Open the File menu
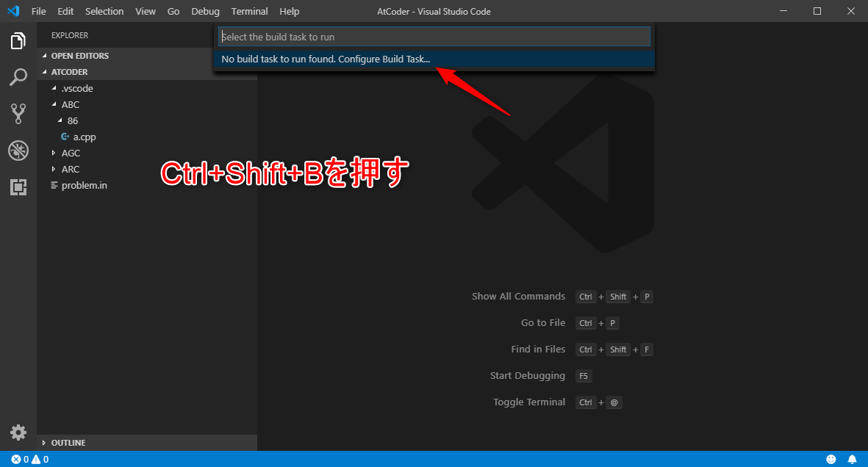 coord(39,11)
